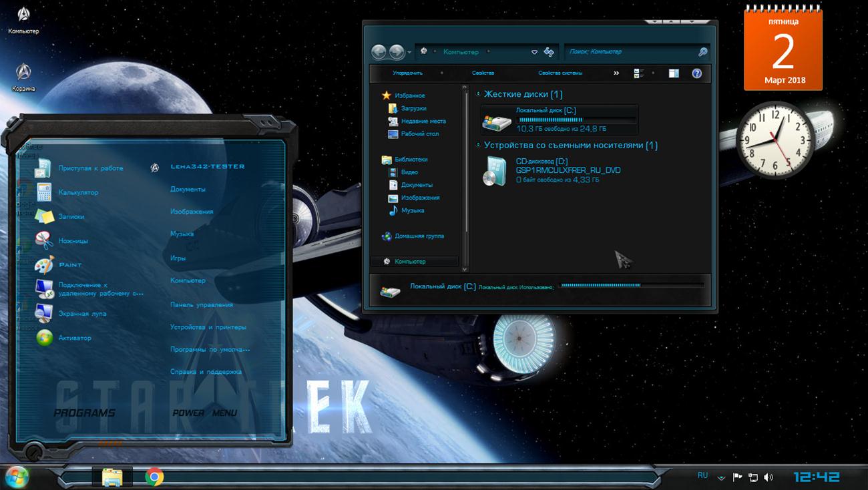Open Компьютер from the start menu list
The width and height of the screenshot is (868, 490).
click(x=188, y=280)
